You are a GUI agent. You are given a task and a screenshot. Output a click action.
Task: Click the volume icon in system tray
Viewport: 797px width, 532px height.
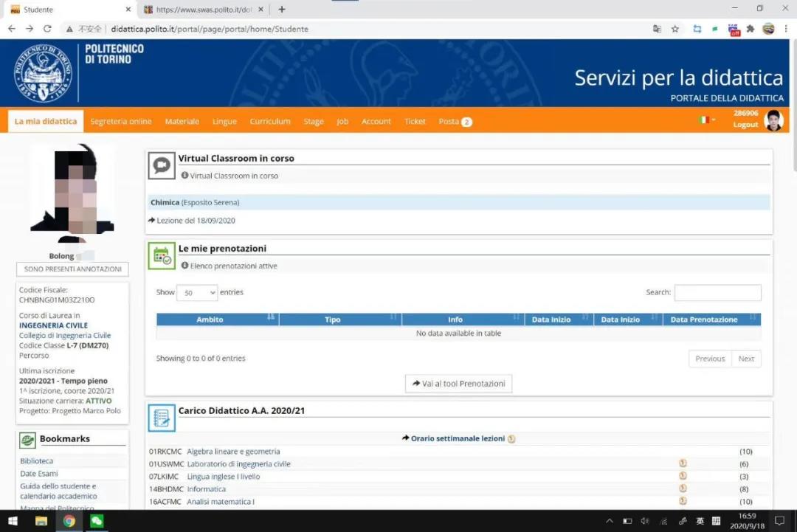(x=645, y=521)
